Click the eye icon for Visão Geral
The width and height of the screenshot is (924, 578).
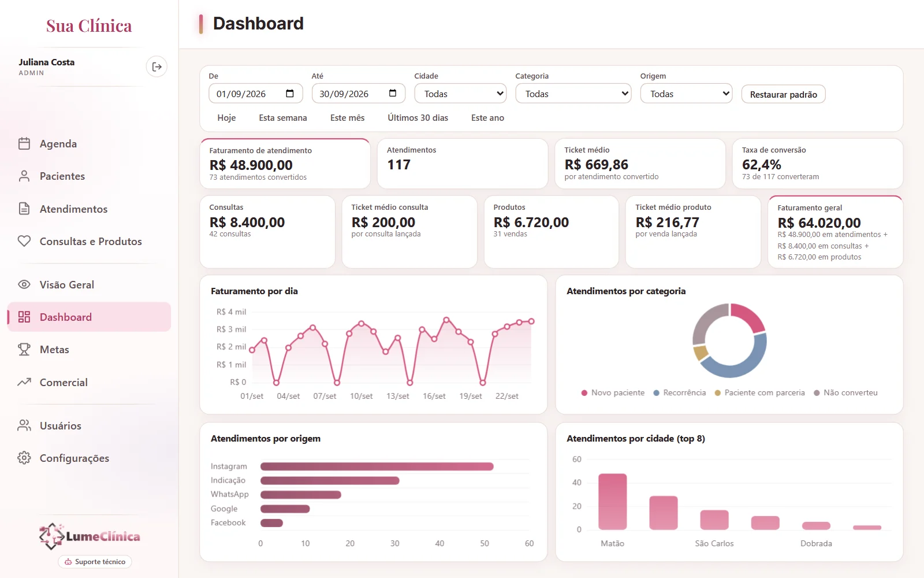(24, 284)
